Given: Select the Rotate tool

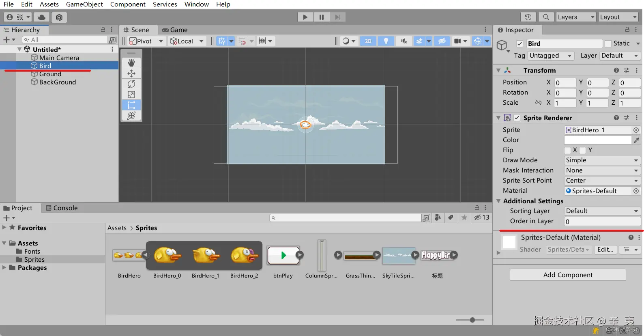Looking at the screenshot, I should coord(131,84).
